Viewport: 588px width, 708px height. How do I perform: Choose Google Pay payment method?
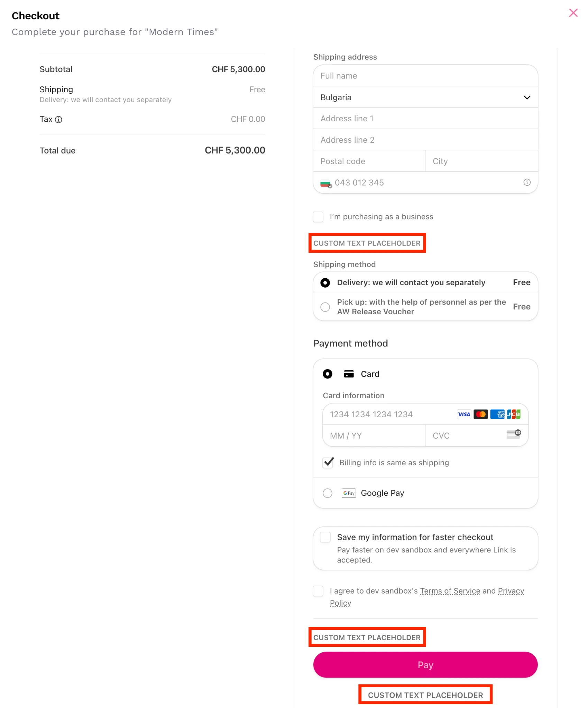pyautogui.click(x=328, y=493)
